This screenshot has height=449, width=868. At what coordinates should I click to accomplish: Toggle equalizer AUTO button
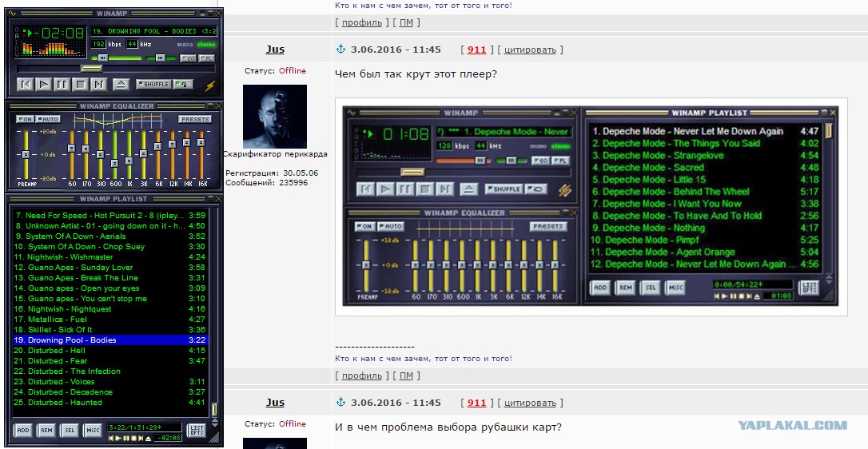48,119
